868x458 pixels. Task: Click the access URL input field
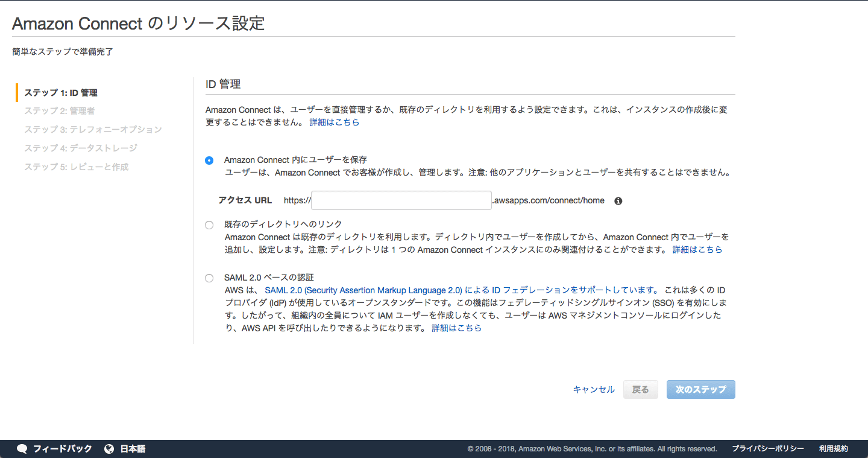401,200
